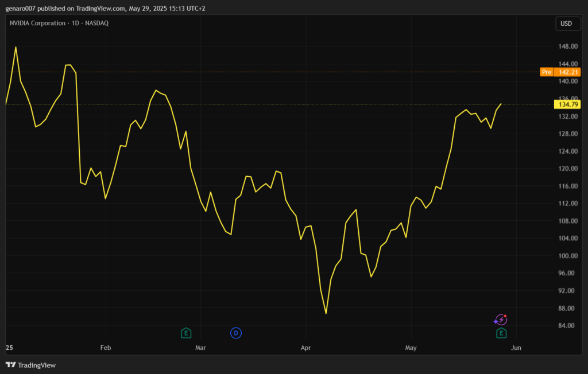Image resolution: width=588 pixels, height=374 pixels.
Task: Click the Jun label on the time axis
Action: point(516,348)
